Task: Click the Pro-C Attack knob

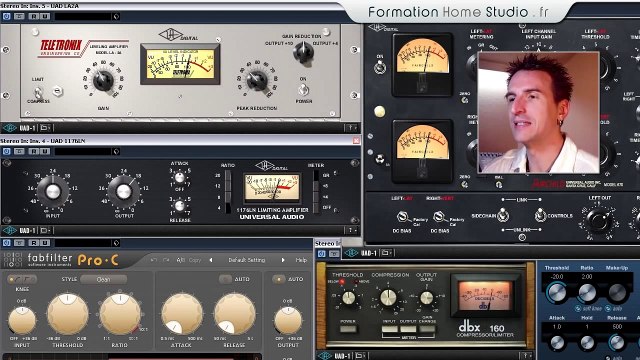Action: 182,314
